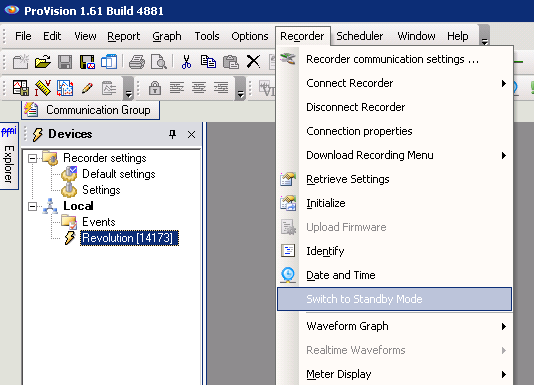Choose Disconnect Recorder
Image resolution: width=534 pixels, height=385 pixels.
[x=394, y=107]
